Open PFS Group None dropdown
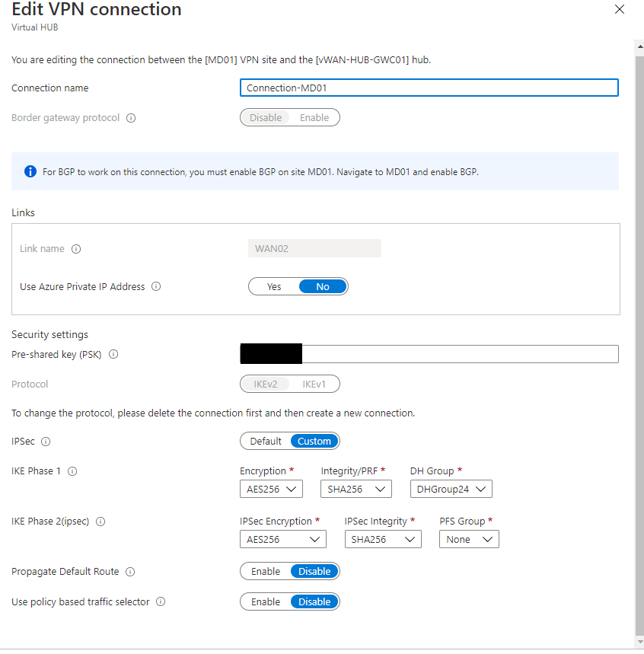The height and width of the screenshot is (654, 644). [x=469, y=539]
